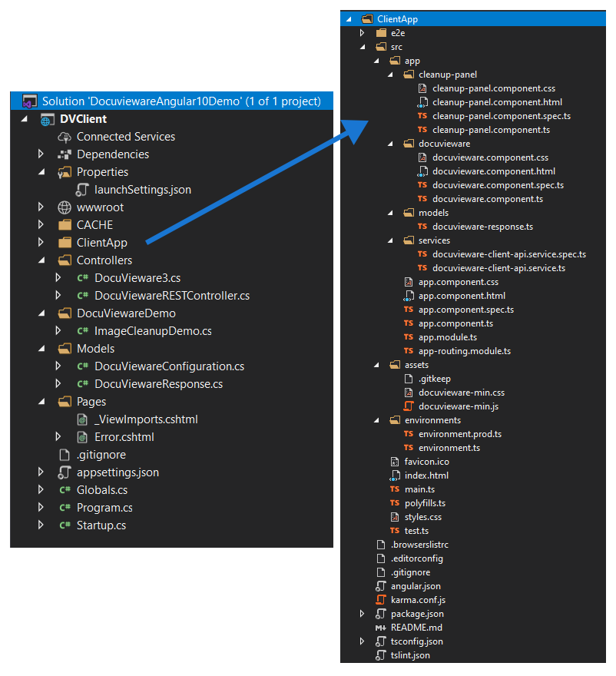Select DocuViewareResponse.cs file
Image resolution: width=616 pixels, height=676 pixels.
coord(159,384)
